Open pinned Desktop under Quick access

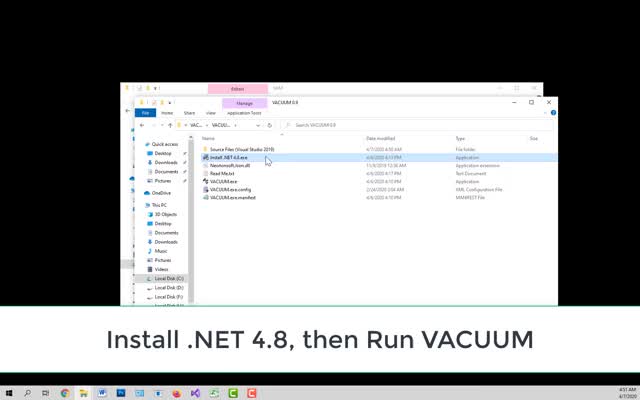tap(163, 153)
